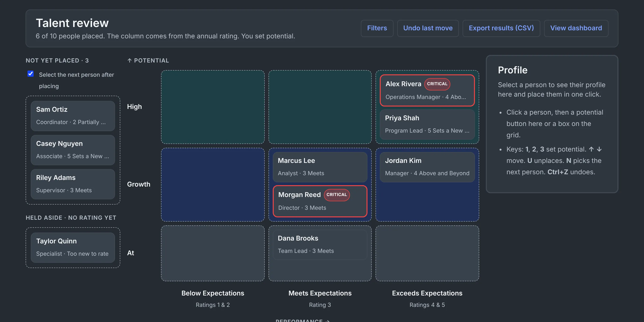Click the empty High potential, Below Expectations box
The height and width of the screenshot is (322, 644).
coord(213,107)
